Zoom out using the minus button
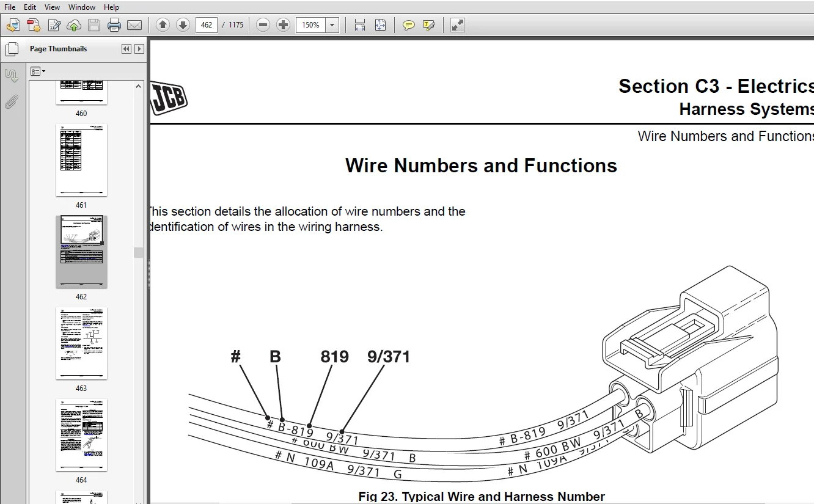The height and width of the screenshot is (504, 814). (x=263, y=25)
